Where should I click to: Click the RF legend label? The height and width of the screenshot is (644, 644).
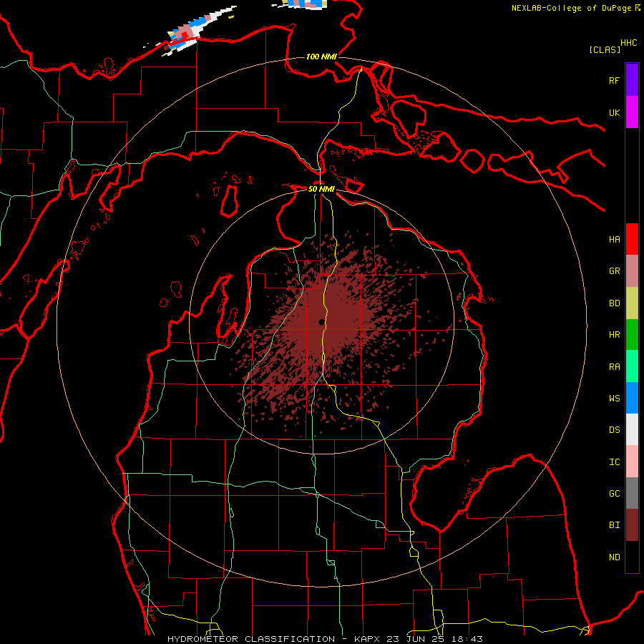(x=614, y=80)
